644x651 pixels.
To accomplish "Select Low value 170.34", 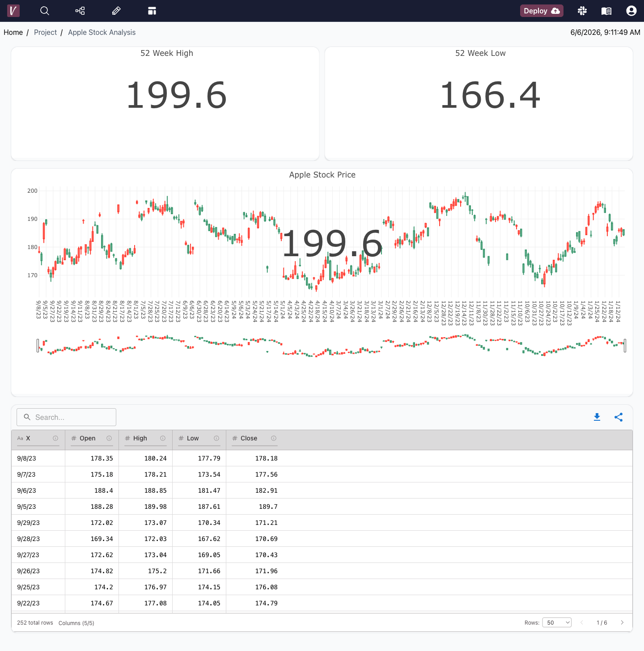I will [209, 523].
